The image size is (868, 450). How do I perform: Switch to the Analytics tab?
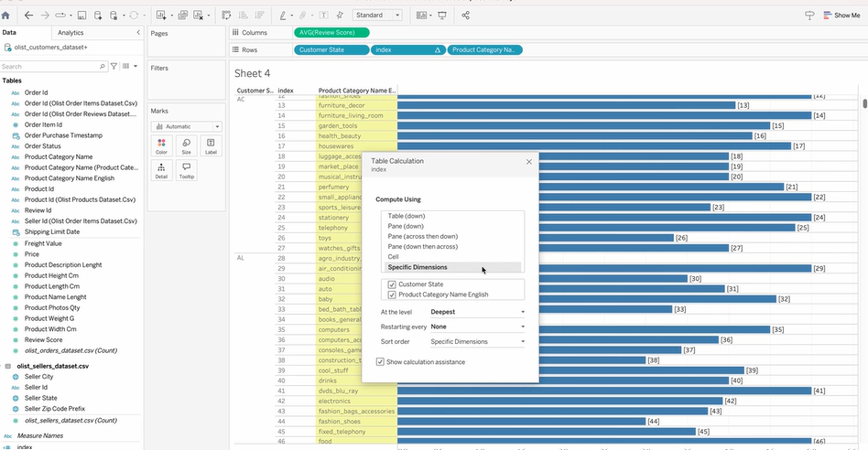[71, 33]
